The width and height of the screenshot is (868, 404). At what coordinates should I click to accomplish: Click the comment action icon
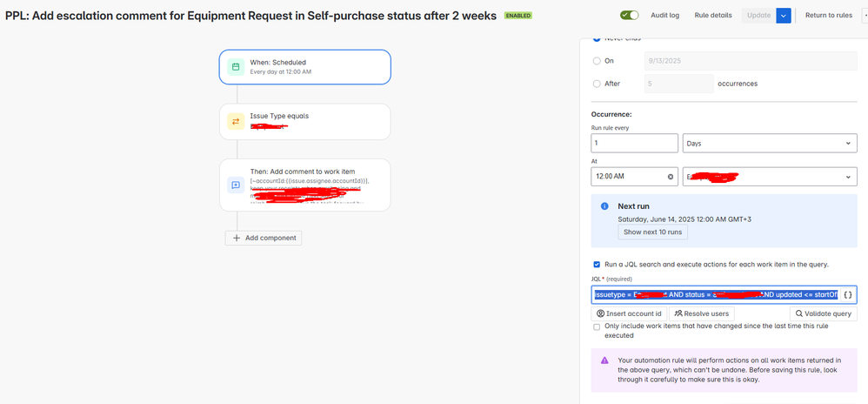(x=235, y=185)
